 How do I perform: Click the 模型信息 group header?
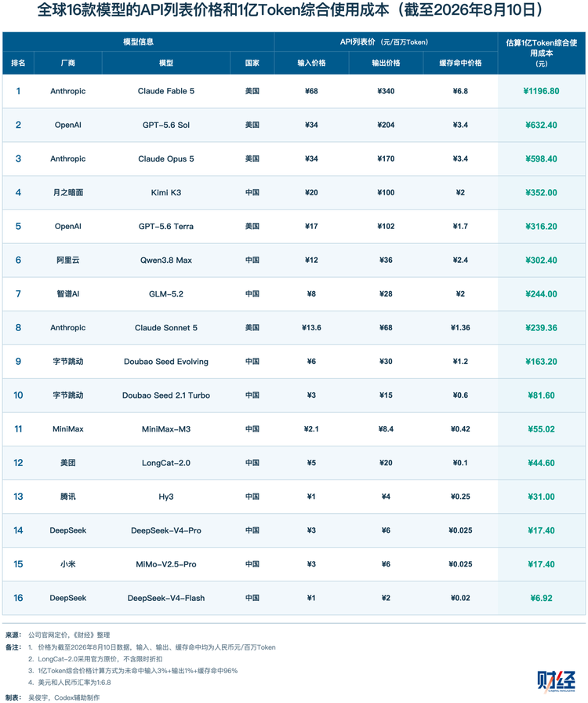(139, 42)
